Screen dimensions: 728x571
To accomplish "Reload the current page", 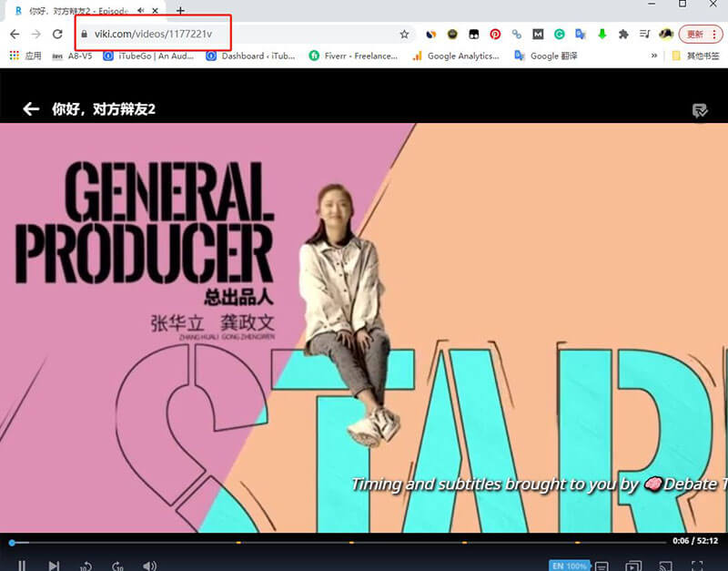I will (57, 34).
